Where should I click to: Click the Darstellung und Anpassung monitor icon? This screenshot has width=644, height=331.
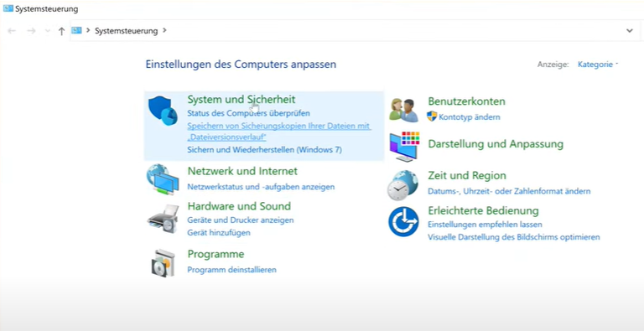pos(404,146)
